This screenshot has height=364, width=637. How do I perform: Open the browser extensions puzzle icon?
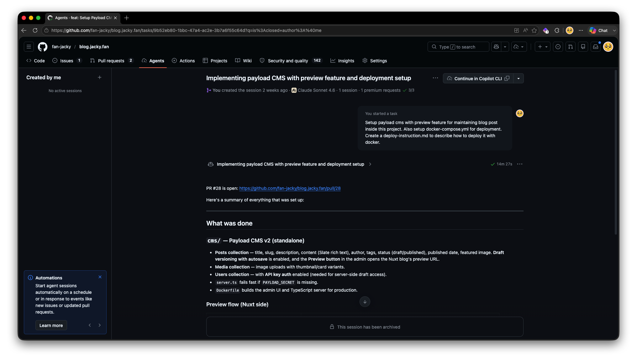557,30
